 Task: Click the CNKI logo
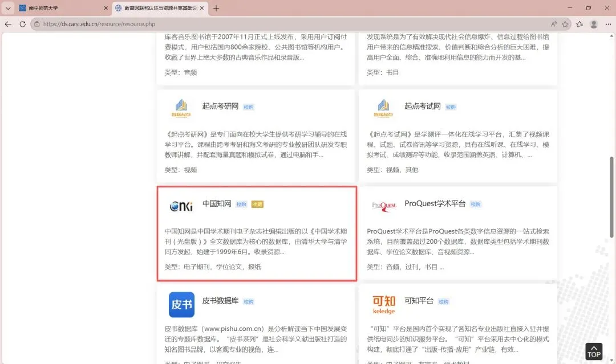(181, 206)
